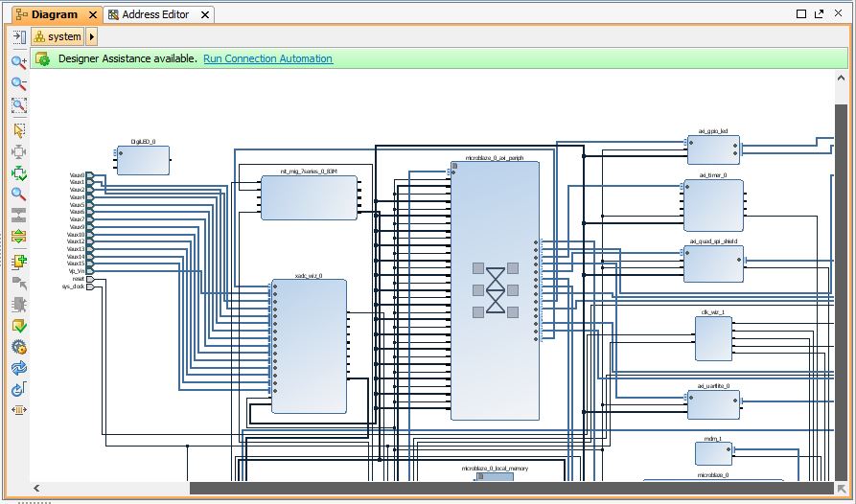Expand the breadcrumb arrow next to system
The width and height of the screenshot is (856, 504).
(x=92, y=36)
